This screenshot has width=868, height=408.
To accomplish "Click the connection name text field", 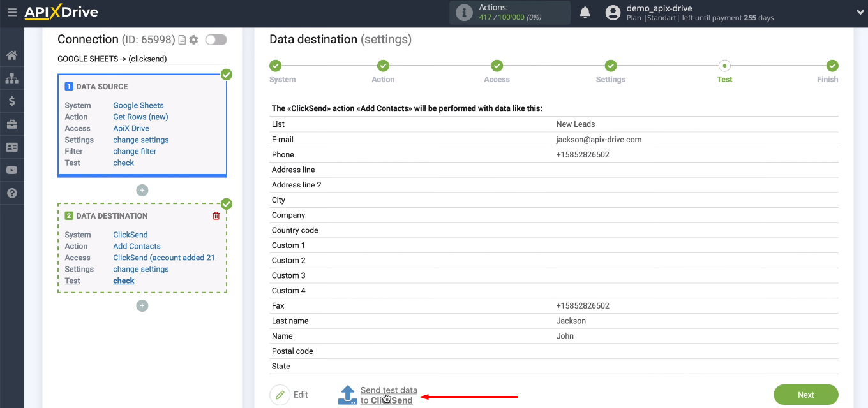I will pos(142,59).
